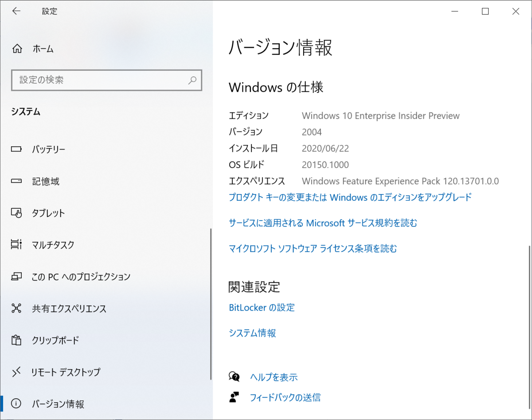Click the help chat bubble icon
This screenshot has height=420, width=532.
[x=234, y=377]
